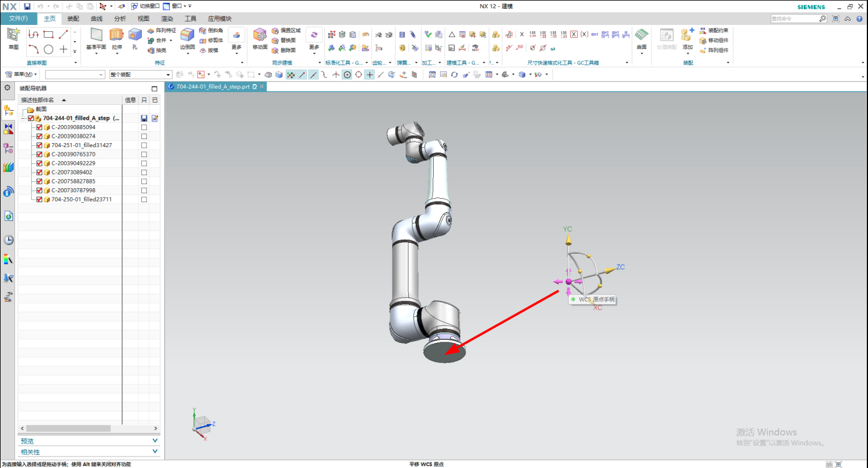The image size is (868, 468).
Task: Click the 抽壳 shell command
Action: point(156,50)
